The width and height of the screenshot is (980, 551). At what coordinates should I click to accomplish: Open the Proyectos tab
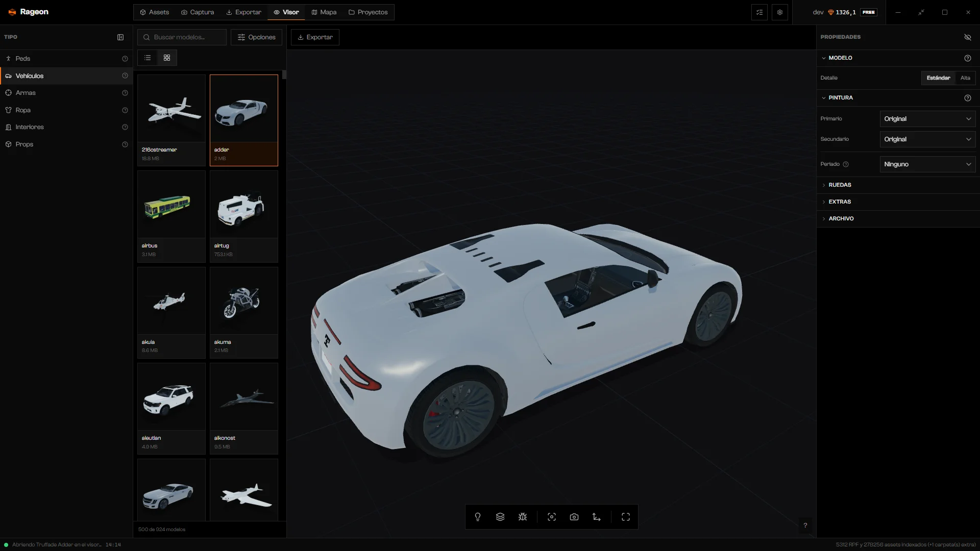(368, 12)
